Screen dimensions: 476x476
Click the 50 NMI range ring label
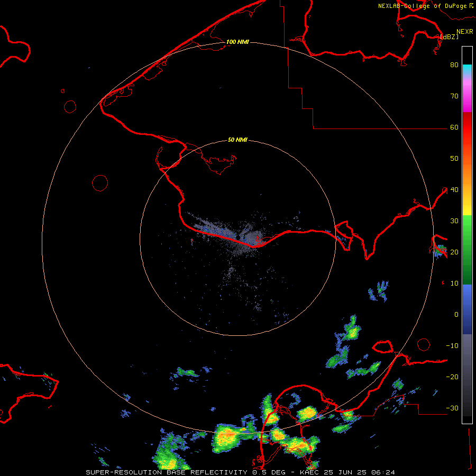click(237, 140)
